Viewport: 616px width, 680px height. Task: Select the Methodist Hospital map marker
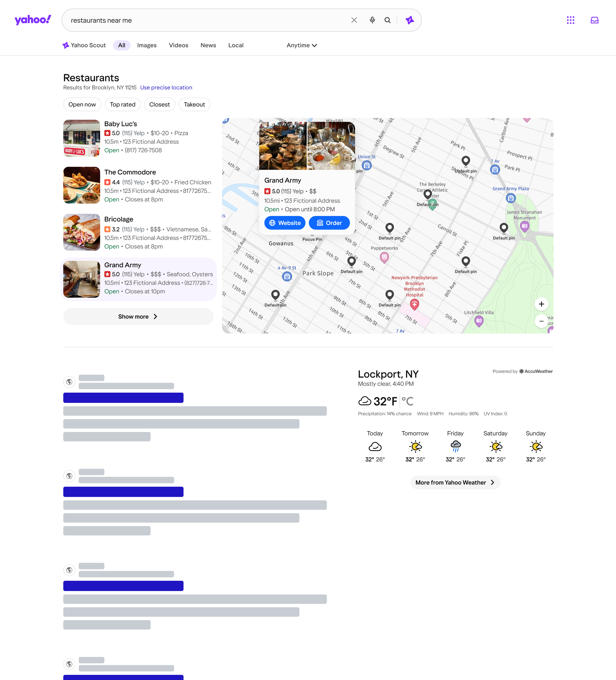pos(414,305)
